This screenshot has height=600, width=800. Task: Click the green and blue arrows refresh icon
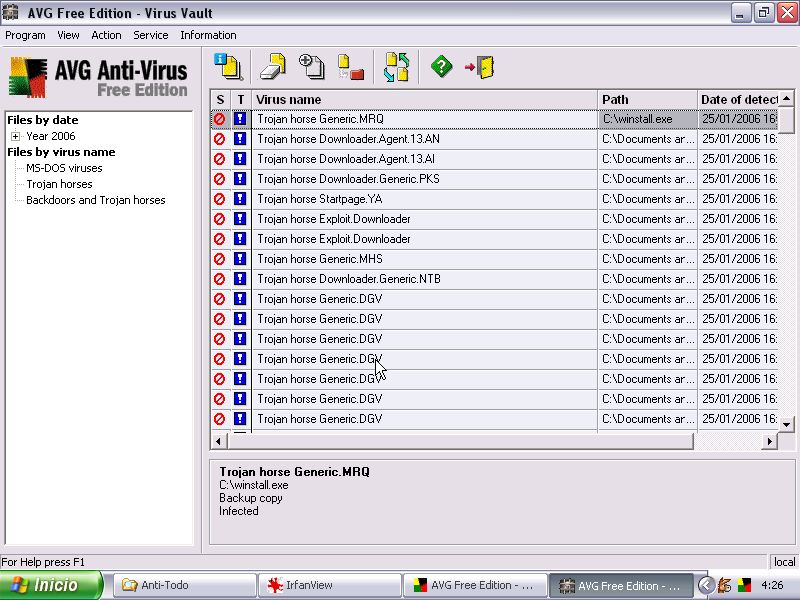(397, 67)
